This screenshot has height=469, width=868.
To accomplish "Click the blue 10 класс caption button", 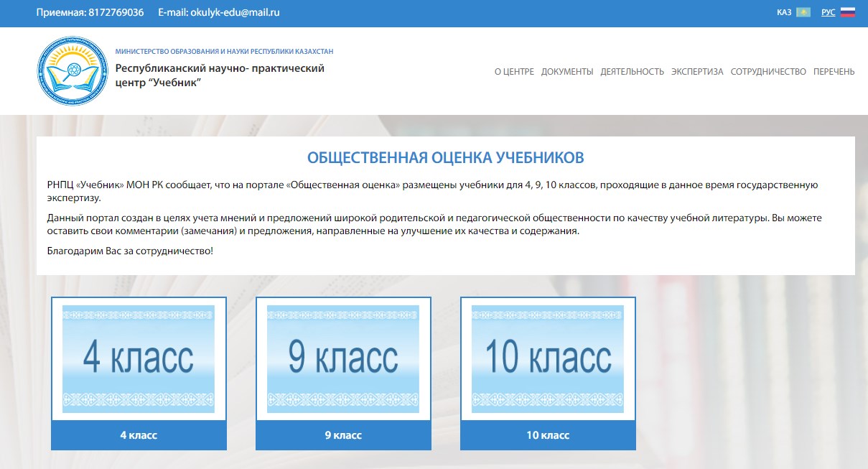I will (x=548, y=435).
